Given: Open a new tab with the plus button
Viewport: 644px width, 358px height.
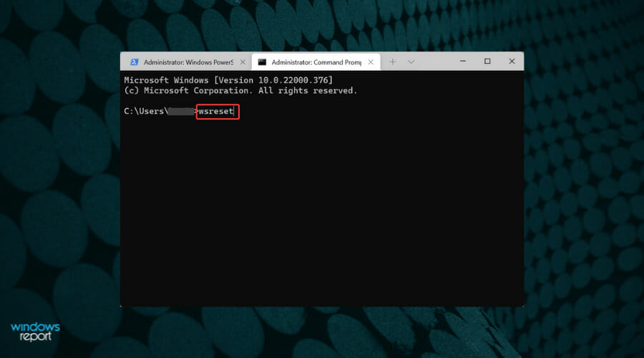Looking at the screenshot, I should tap(393, 62).
